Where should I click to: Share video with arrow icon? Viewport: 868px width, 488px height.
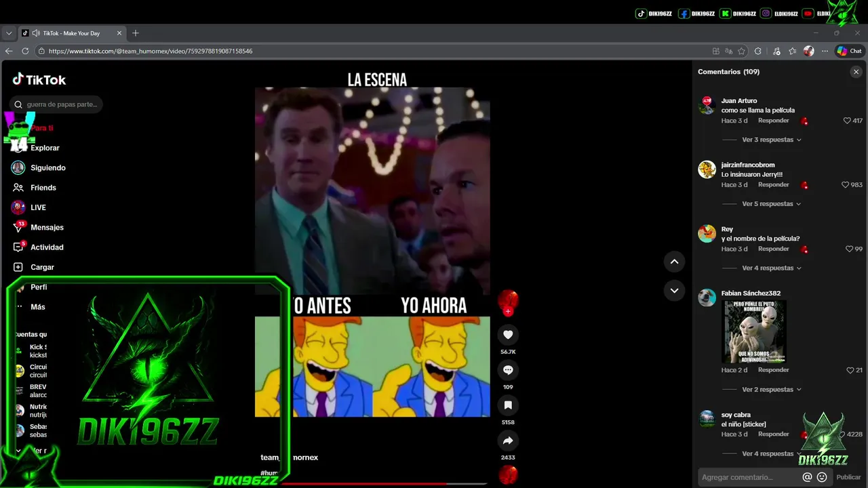tap(508, 441)
